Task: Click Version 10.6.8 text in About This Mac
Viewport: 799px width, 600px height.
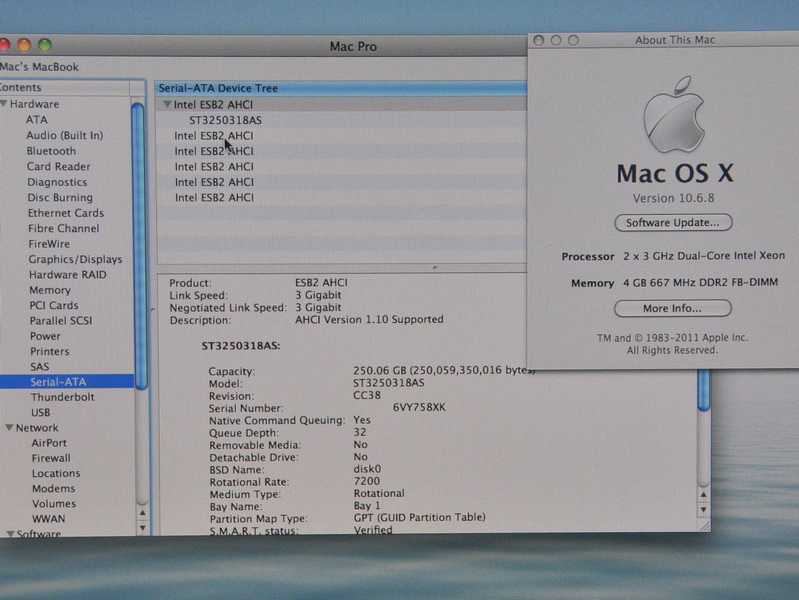Action: (x=674, y=198)
